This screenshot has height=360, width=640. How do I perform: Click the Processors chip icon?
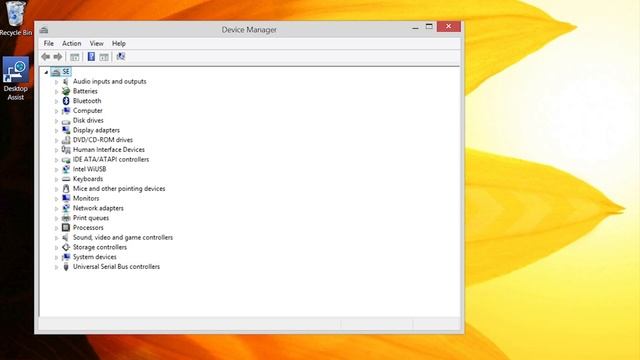click(66, 228)
